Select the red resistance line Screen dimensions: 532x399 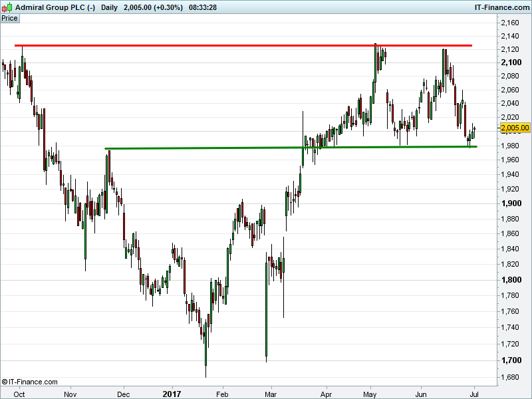(243, 45)
